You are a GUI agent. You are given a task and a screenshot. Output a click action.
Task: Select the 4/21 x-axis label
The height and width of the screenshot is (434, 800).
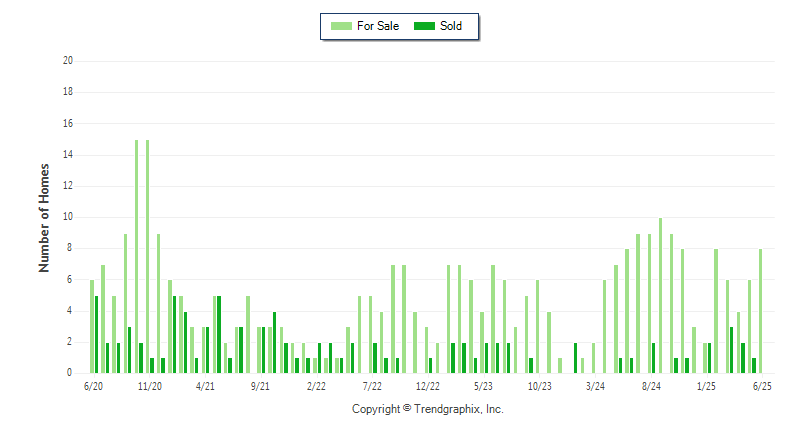[x=205, y=387]
